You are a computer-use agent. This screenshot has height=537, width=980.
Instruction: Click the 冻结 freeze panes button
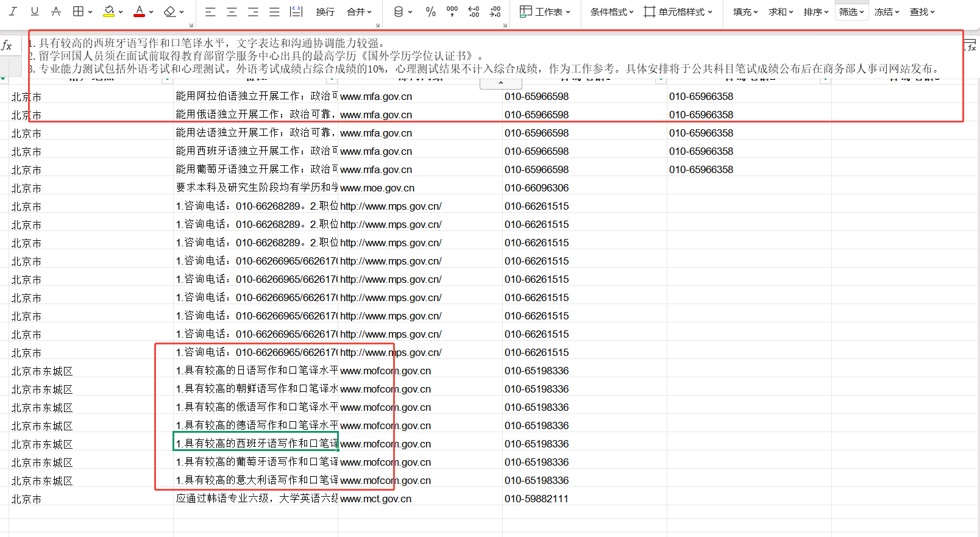pyautogui.click(x=886, y=12)
